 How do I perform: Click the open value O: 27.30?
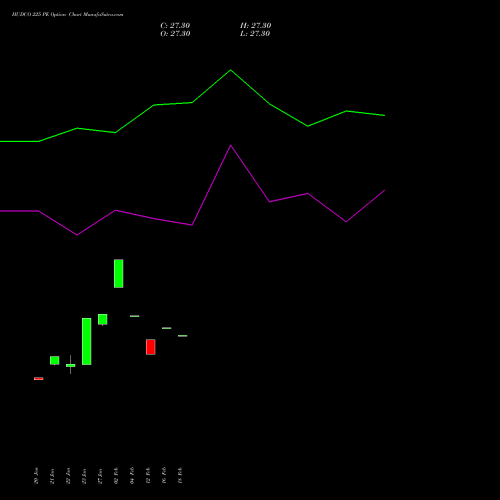coord(175,34)
